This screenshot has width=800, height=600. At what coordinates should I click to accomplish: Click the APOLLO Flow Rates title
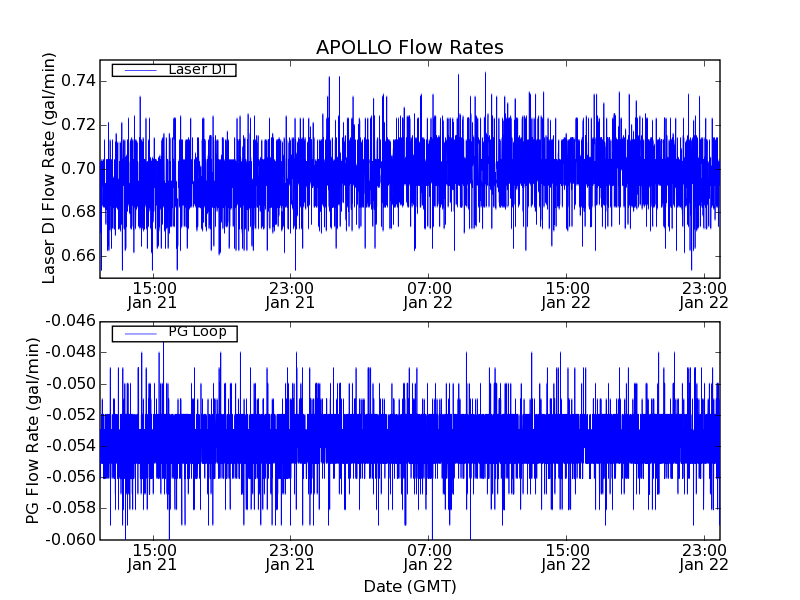(410, 47)
